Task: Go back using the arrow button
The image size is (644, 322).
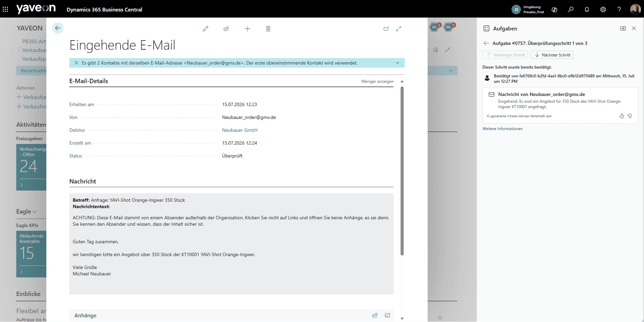Action: click(x=58, y=28)
